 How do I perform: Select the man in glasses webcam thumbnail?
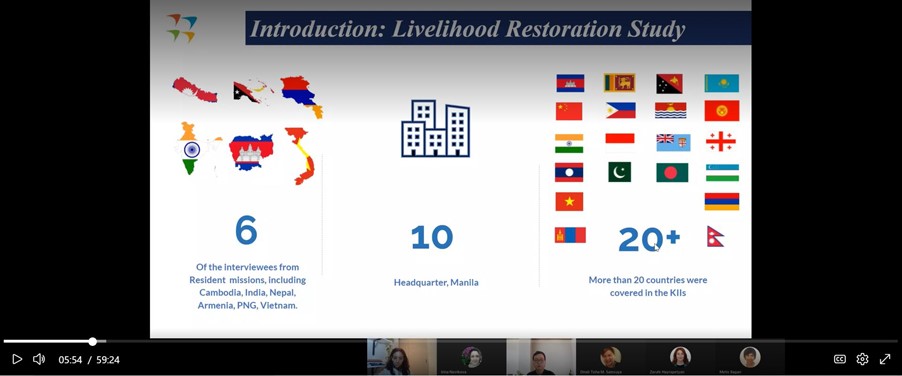[x=541, y=357]
